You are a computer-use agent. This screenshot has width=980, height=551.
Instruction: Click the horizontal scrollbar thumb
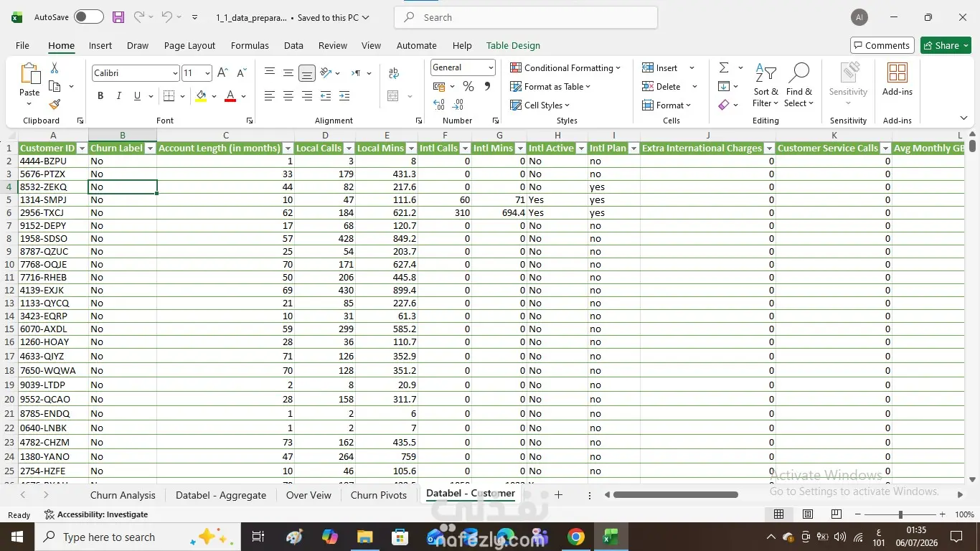click(675, 494)
